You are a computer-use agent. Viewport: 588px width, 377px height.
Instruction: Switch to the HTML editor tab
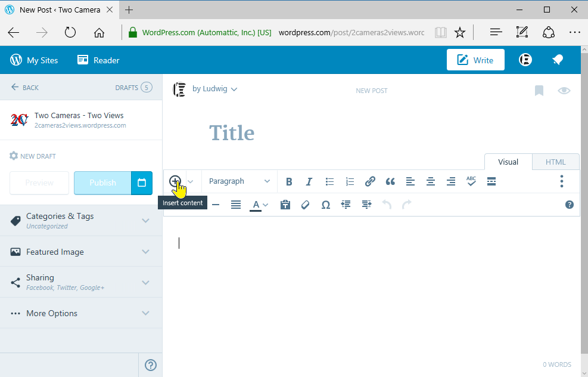click(x=555, y=162)
